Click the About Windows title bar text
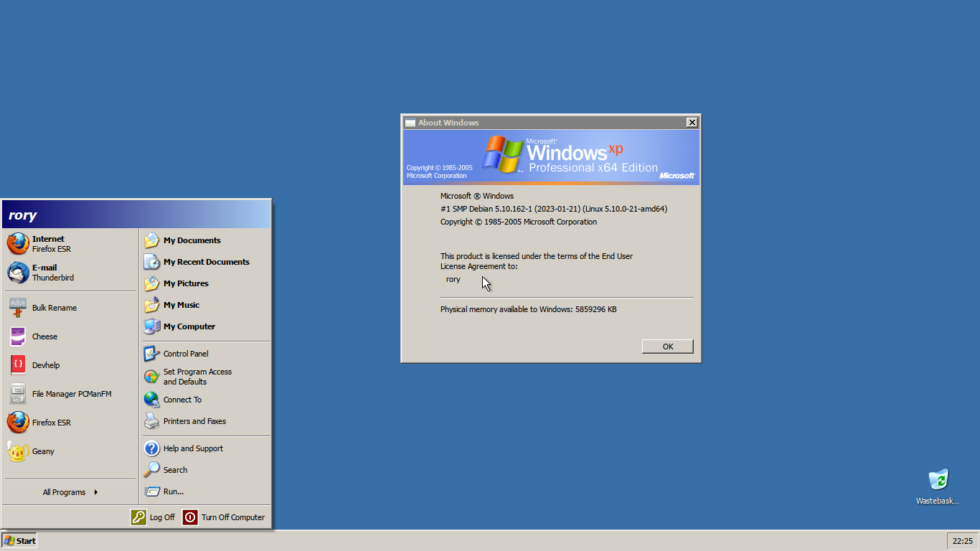 [448, 123]
